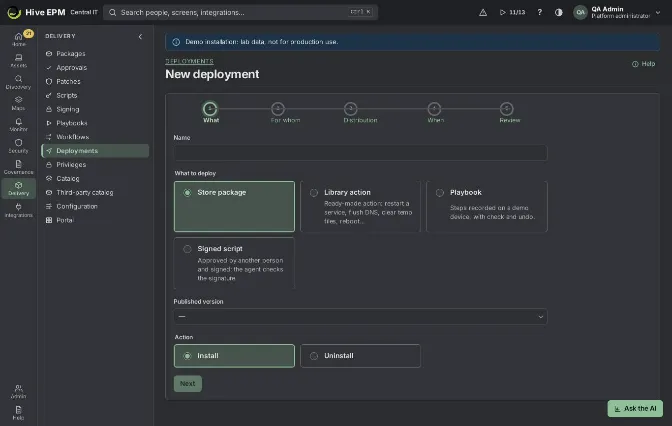Click the question mark icon in top bar
This screenshot has width=672, height=426.
pos(540,12)
